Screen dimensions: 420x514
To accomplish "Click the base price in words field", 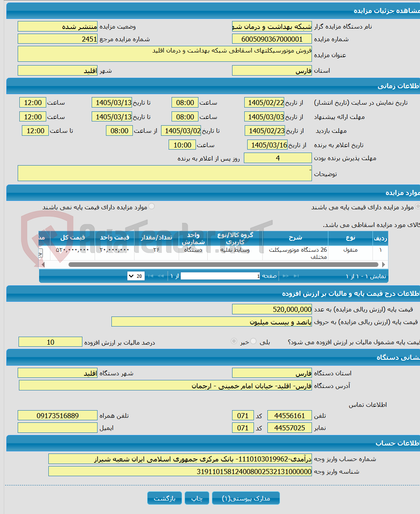I will tap(211, 322).
